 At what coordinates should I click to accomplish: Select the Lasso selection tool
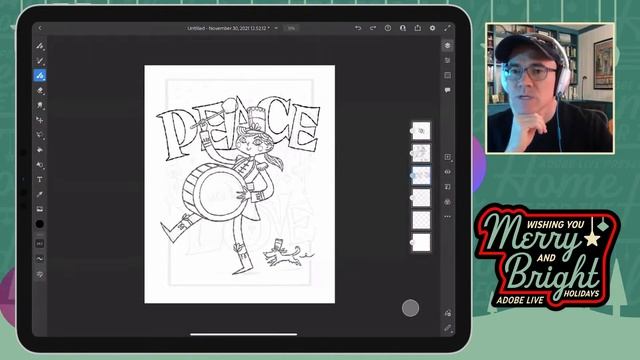tap(40, 135)
